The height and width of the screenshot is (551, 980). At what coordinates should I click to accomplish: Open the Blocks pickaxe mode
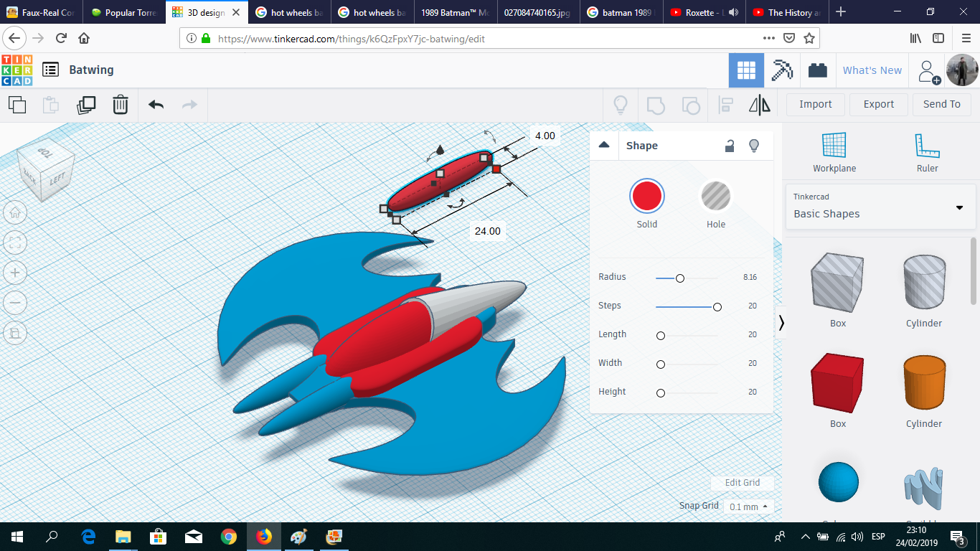[782, 70]
